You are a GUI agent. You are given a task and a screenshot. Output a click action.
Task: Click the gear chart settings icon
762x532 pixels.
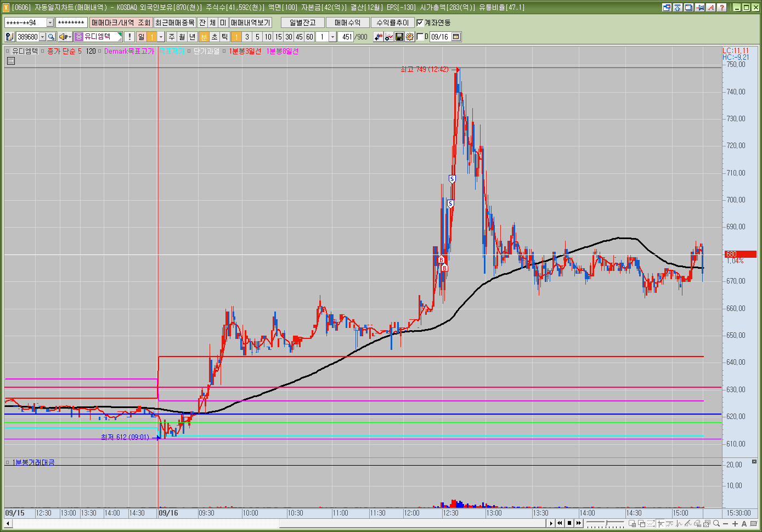410,37
